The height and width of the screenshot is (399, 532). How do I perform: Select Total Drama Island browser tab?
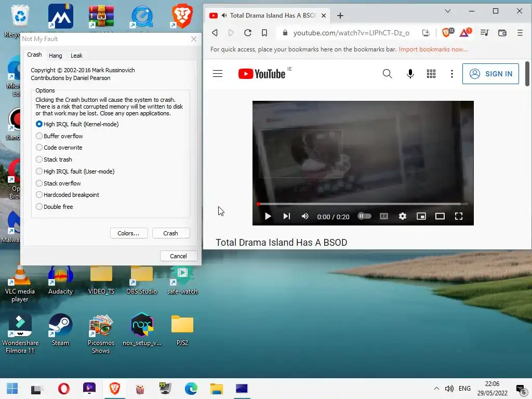[268, 16]
